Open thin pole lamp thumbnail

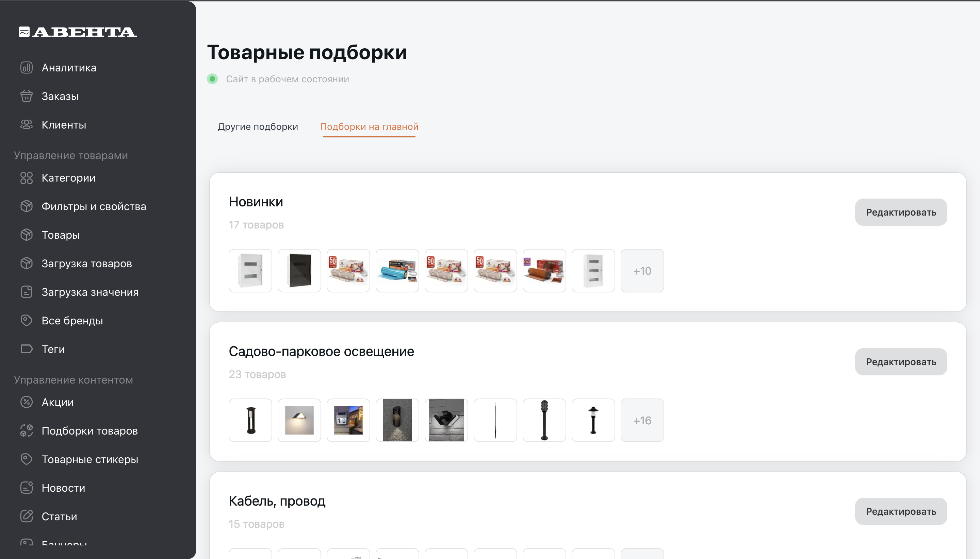click(495, 420)
